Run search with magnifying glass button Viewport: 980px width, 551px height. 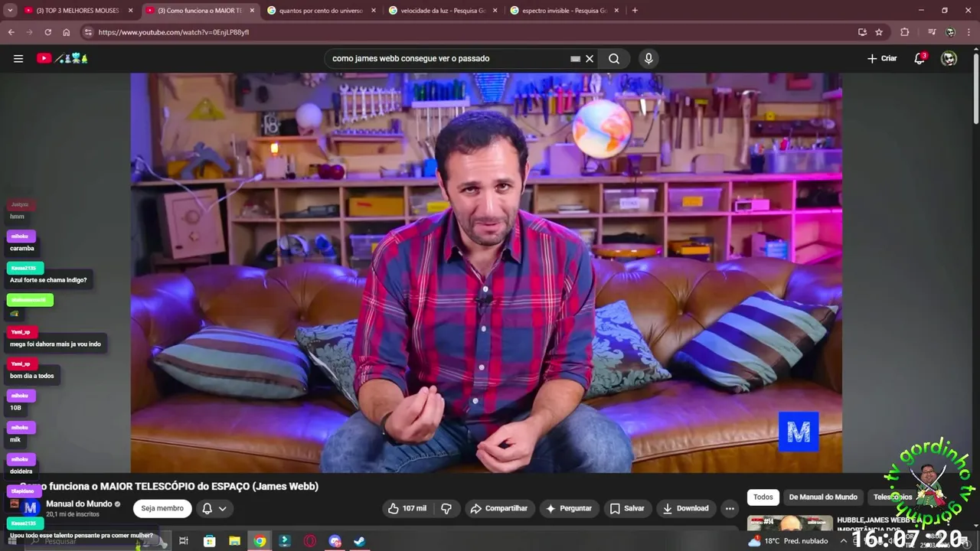[614, 58]
